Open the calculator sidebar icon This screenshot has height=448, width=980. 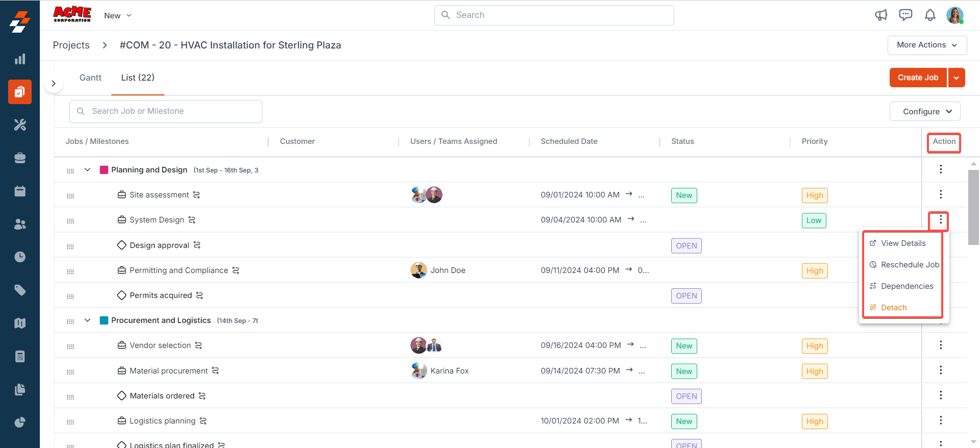pos(20,356)
